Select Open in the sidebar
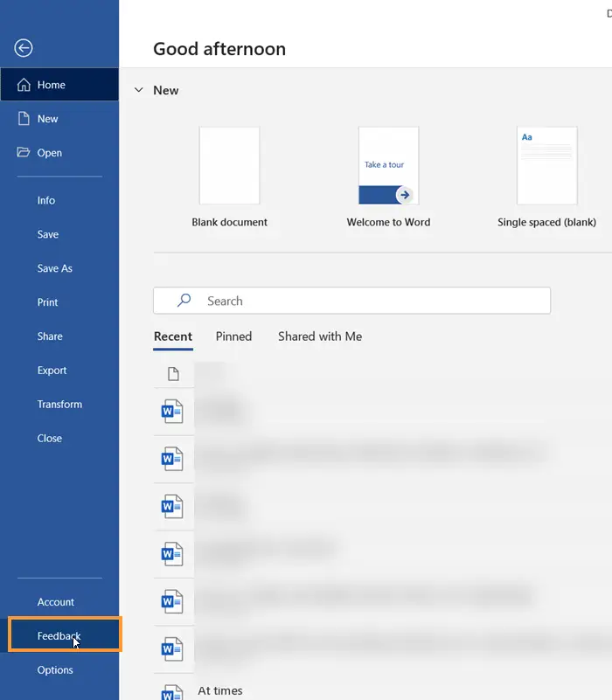 click(x=59, y=152)
